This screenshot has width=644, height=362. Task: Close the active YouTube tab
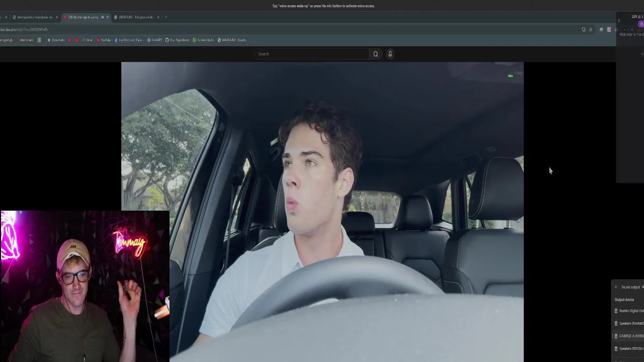click(x=107, y=17)
